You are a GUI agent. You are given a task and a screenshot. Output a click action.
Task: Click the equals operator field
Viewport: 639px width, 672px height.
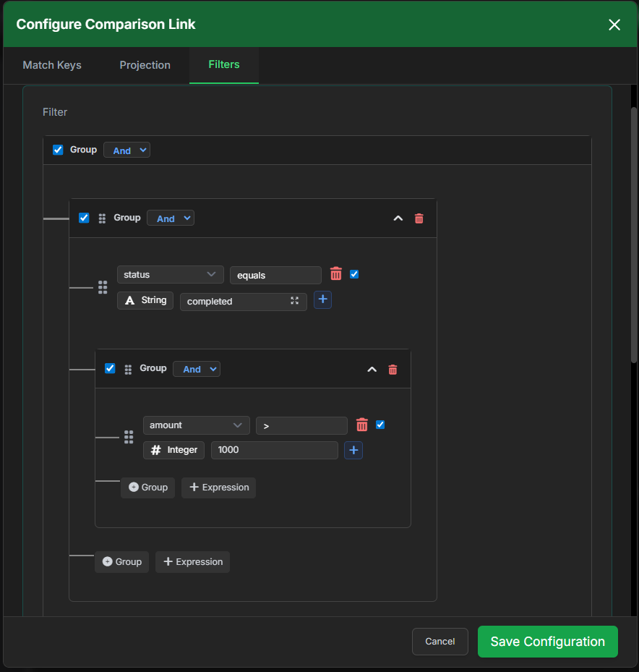(275, 275)
